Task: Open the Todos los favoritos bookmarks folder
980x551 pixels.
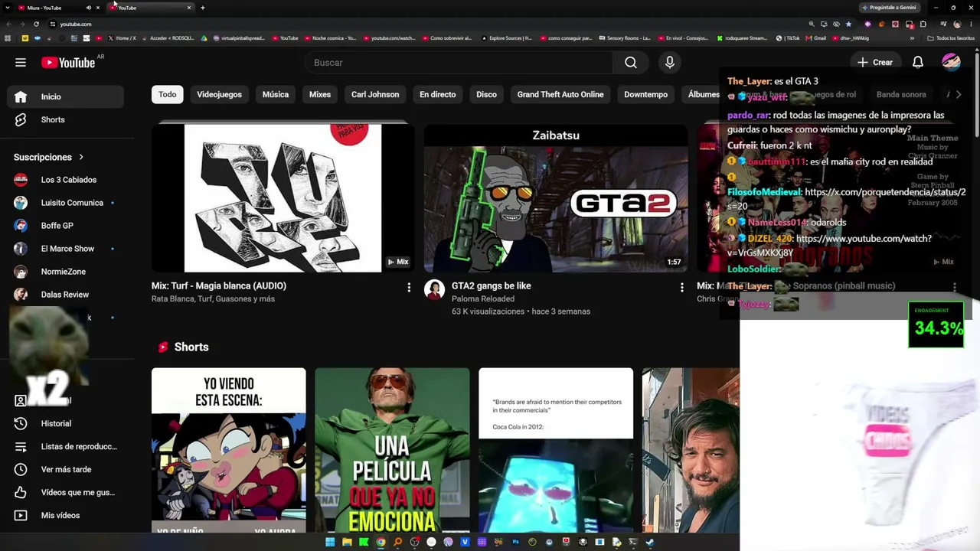Action: [951, 38]
